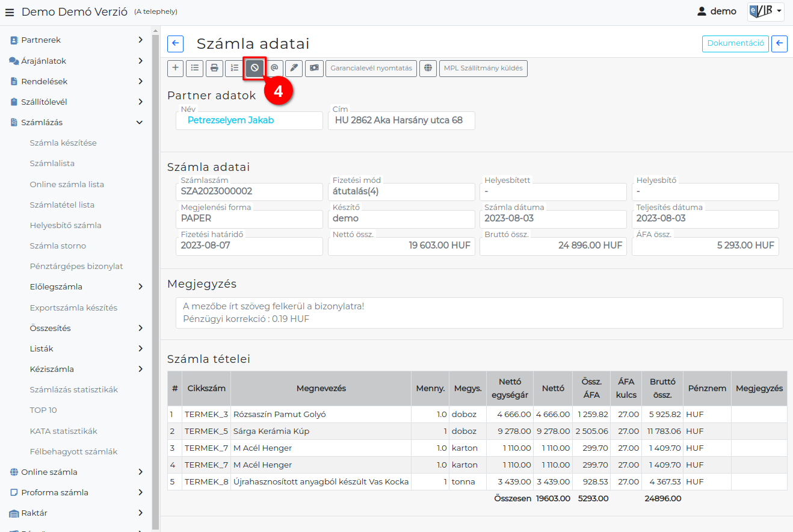Click the plus icon to add new invoice
Image resolution: width=793 pixels, height=532 pixels.
(175, 68)
